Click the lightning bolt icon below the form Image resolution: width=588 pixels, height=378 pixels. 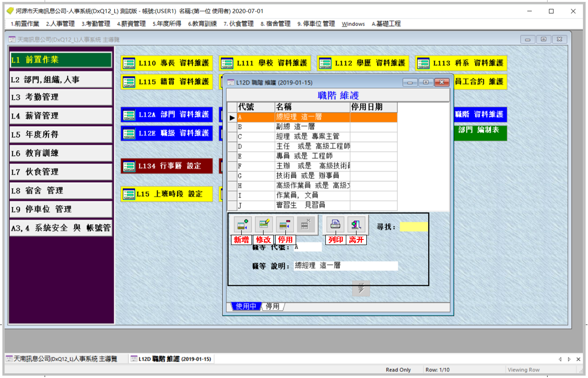[361, 289]
